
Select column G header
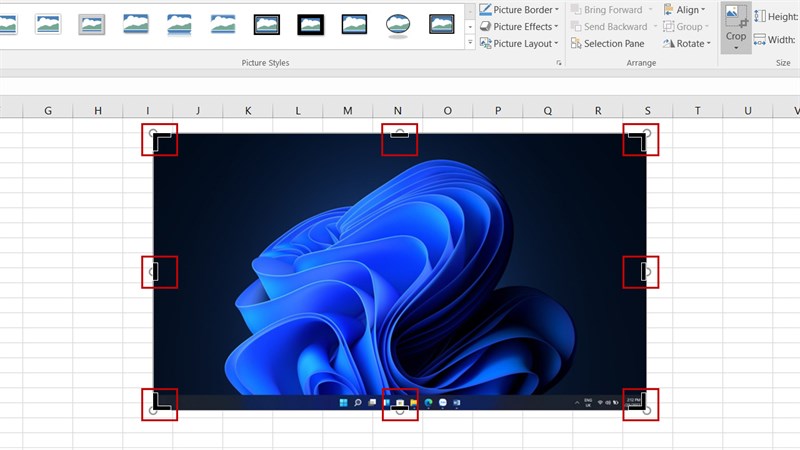(x=48, y=111)
